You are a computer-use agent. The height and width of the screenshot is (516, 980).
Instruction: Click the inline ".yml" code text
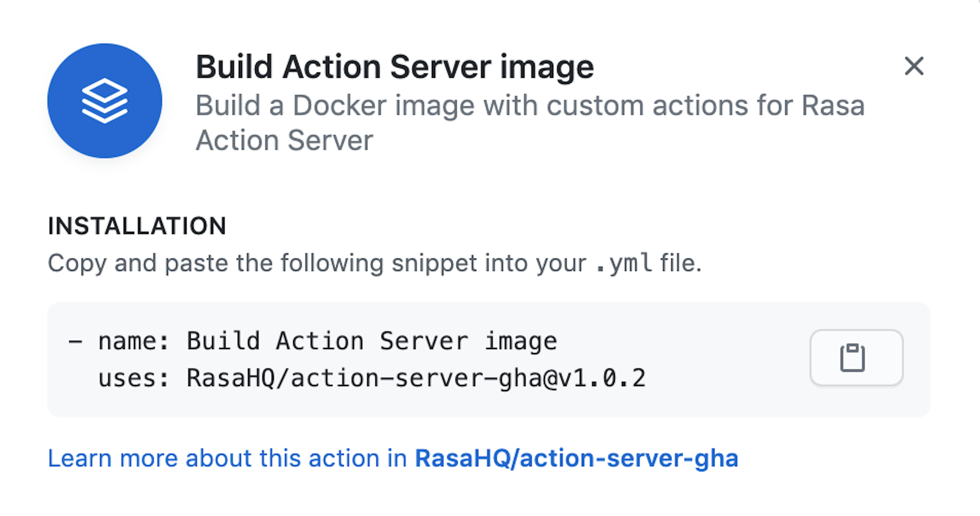[x=623, y=263]
